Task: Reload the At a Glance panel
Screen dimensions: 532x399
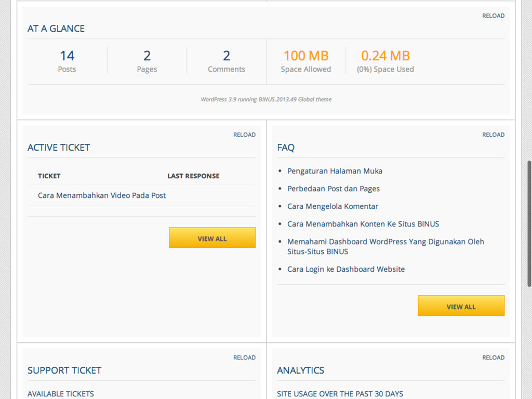Action: 493,16
